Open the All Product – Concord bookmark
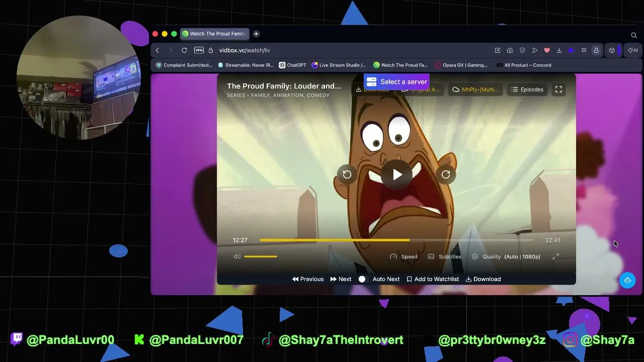 [524, 65]
